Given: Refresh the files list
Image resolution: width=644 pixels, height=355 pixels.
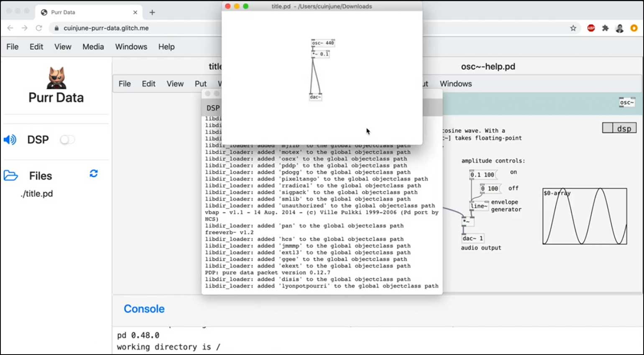Looking at the screenshot, I should point(94,173).
